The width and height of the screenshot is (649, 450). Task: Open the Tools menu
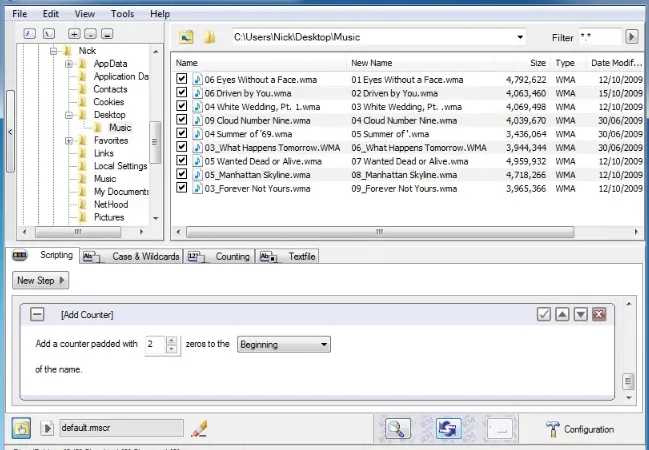click(122, 14)
